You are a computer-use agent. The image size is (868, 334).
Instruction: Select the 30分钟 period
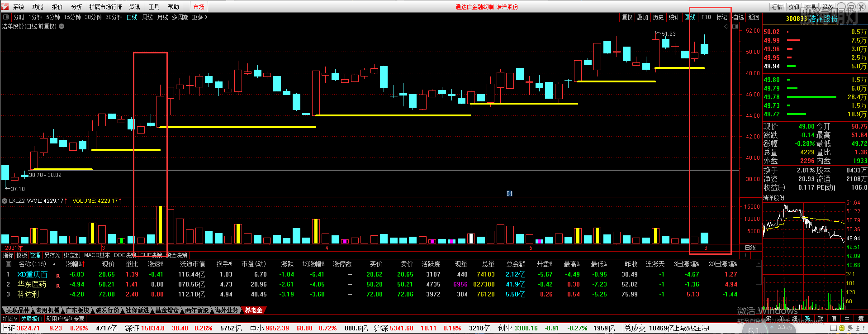pyautogui.click(x=93, y=17)
